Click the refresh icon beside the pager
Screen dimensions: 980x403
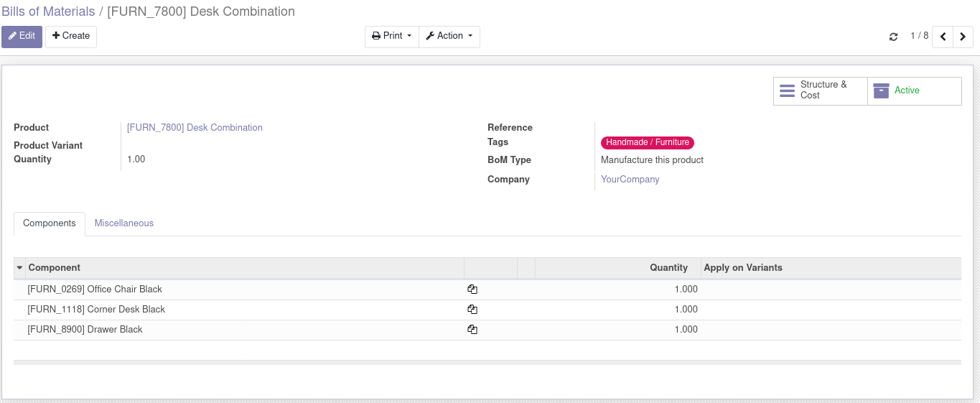(x=893, y=37)
